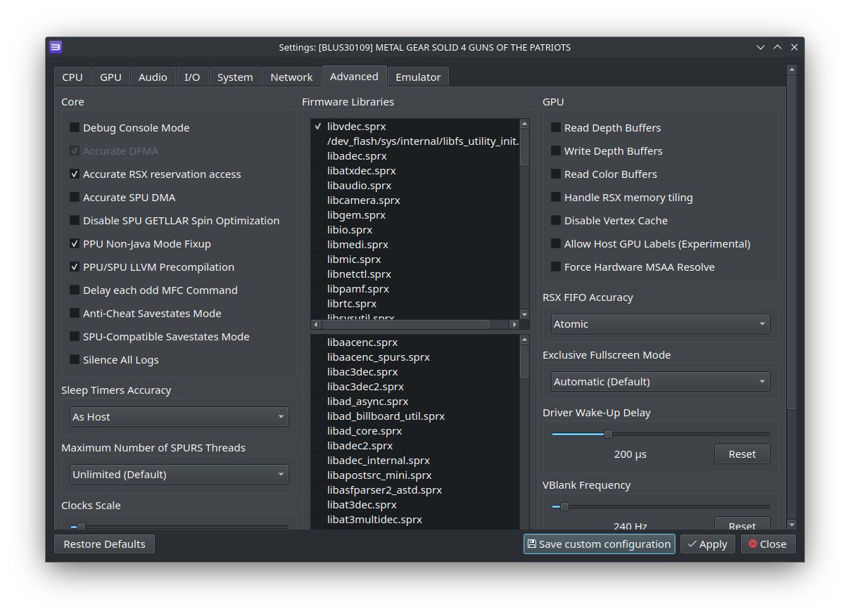Select libnetctl.sprx list row
The width and height of the screenshot is (850, 616).
coord(415,274)
